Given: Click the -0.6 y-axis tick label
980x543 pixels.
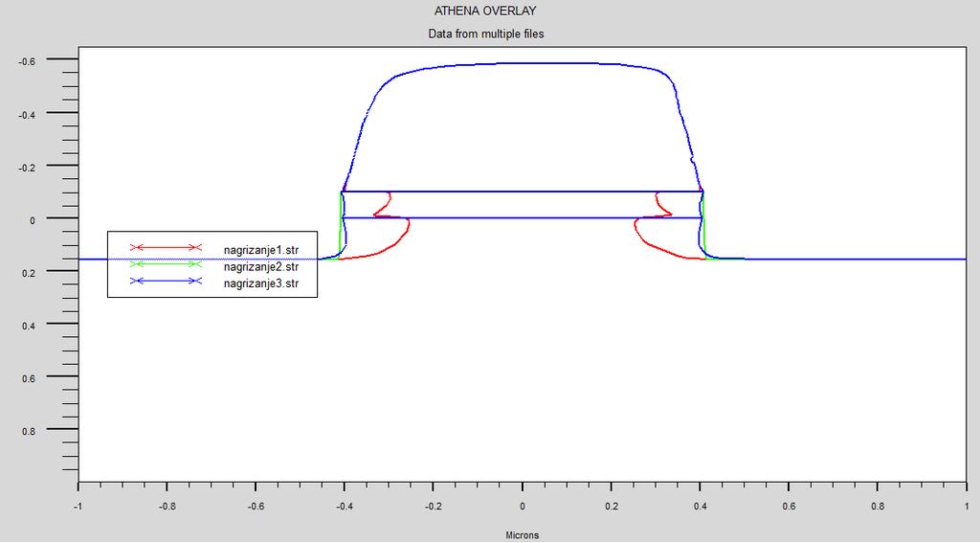Looking at the screenshot, I should coord(27,61).
